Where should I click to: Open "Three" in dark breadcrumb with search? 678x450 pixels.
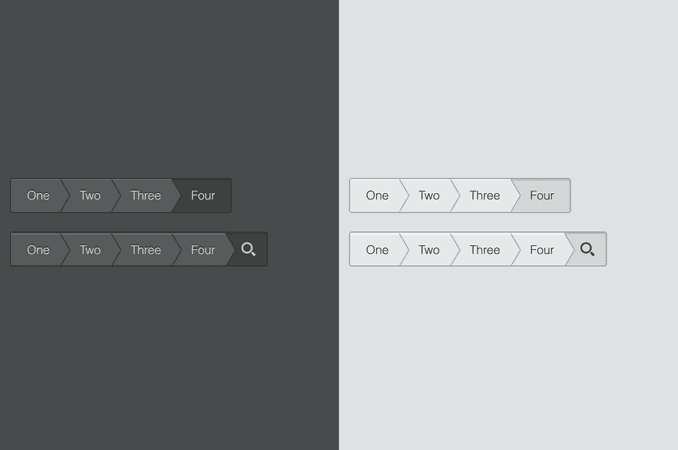coord(146,250)
